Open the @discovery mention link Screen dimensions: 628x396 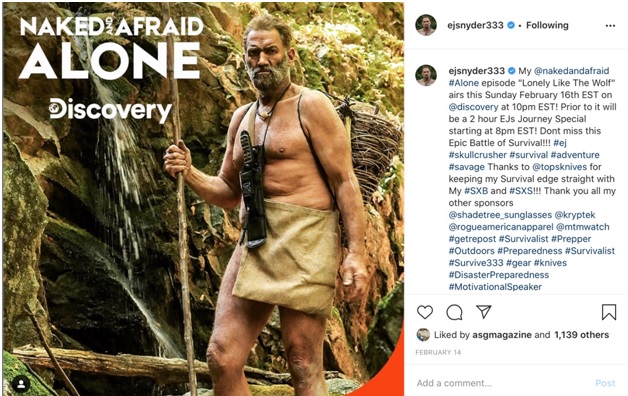tap(473, 107)
